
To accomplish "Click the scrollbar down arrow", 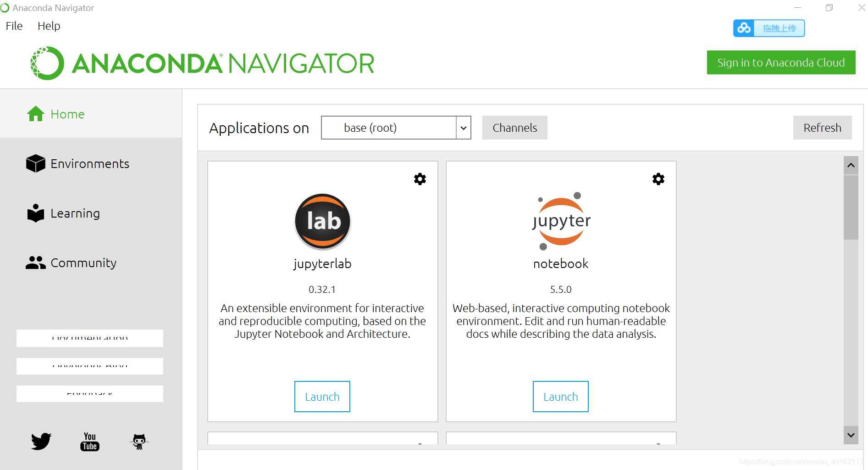I will [x=851, y=435].
